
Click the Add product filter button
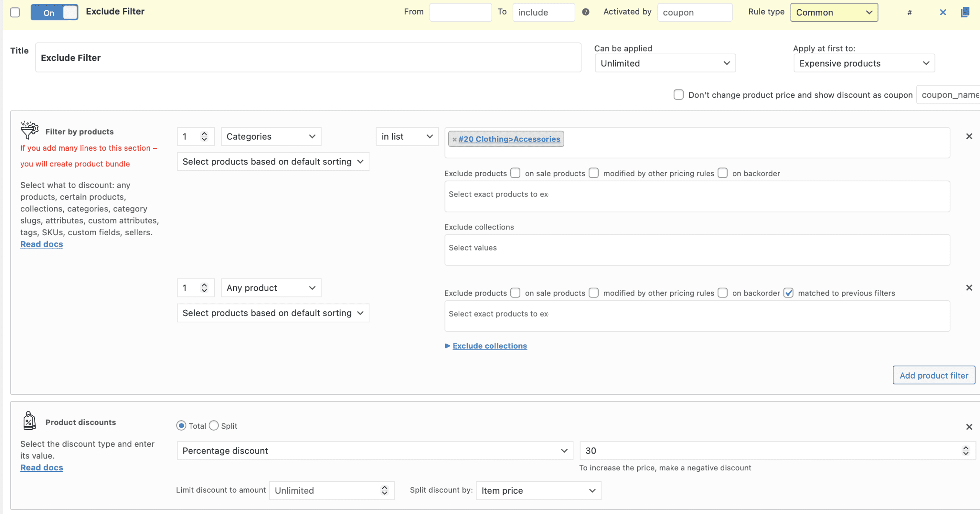pos(934,375)
